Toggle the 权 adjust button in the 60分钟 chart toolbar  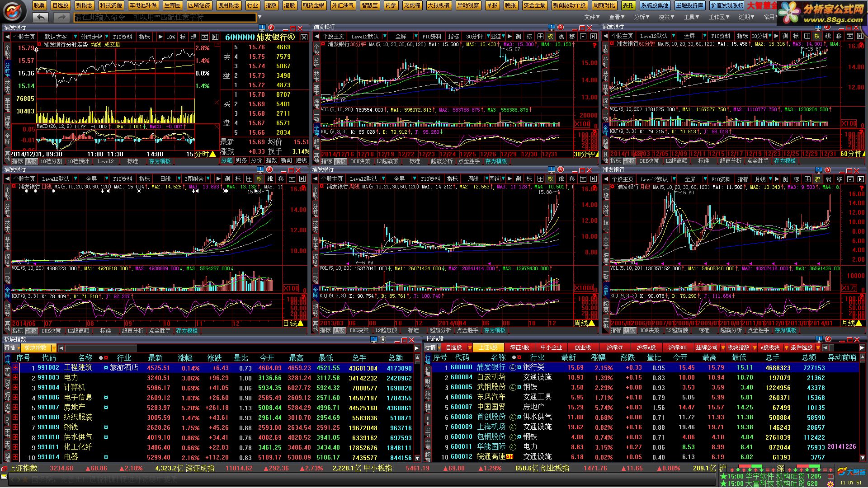coord(817,36)
